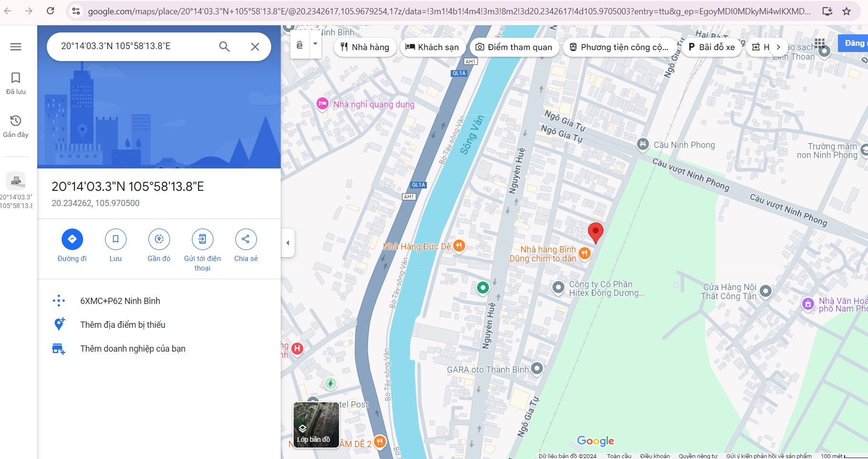Click Công ty Cổ Phần Hitex marker
This screenshot has width=868, height=459.
coord(558,287)
